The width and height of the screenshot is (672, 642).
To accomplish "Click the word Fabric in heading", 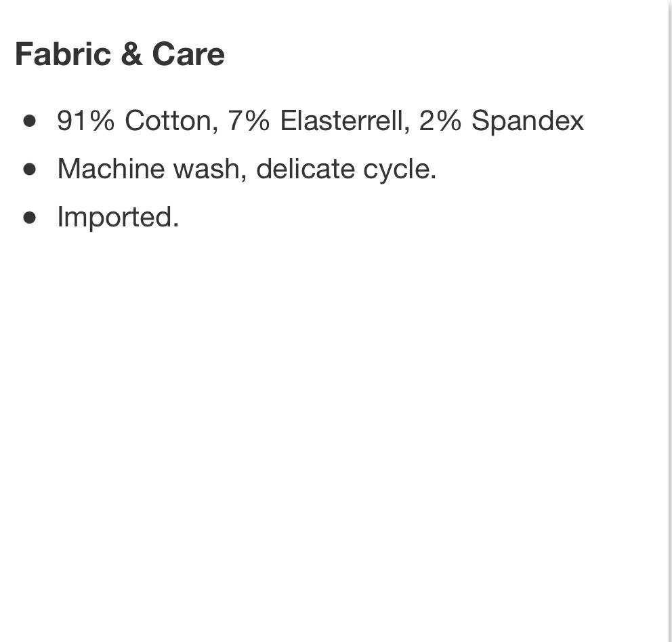I will coord(63,54).
